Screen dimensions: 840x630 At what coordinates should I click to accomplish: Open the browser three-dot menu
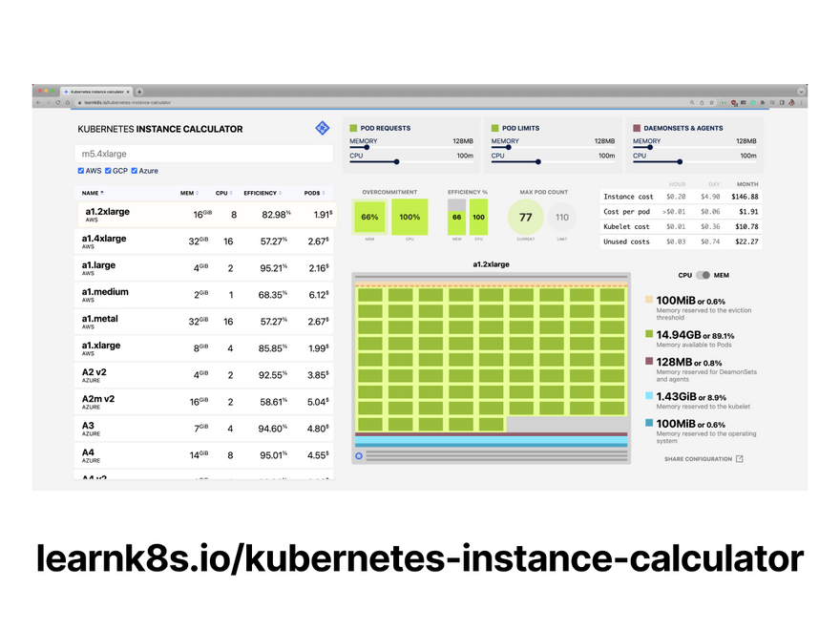click(801, 102)
